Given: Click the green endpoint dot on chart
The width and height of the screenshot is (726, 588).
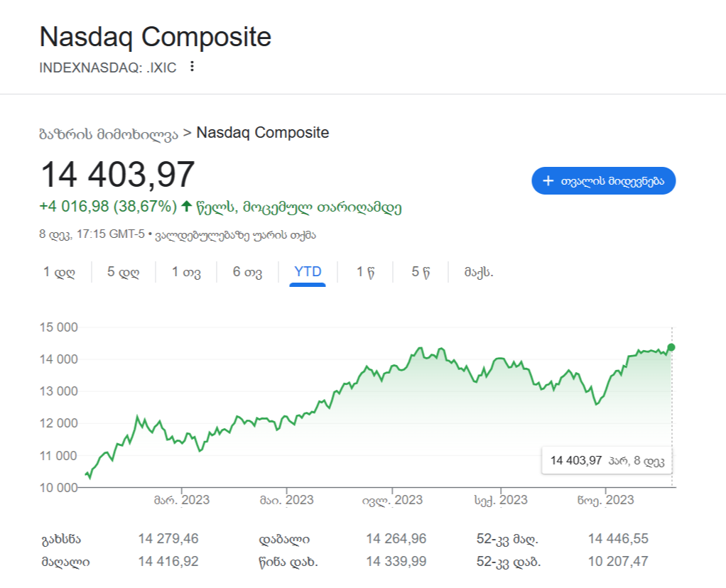Looking at the screenshot, I should pos(672,347).
